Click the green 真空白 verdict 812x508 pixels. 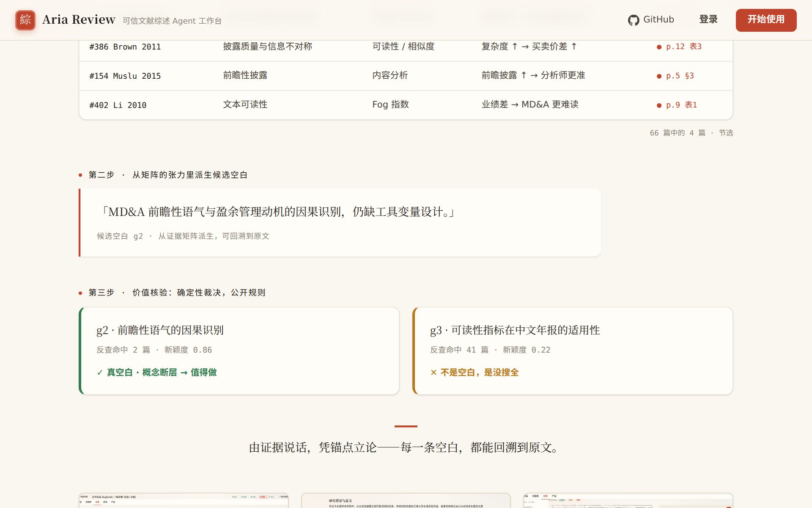(156, 373)
